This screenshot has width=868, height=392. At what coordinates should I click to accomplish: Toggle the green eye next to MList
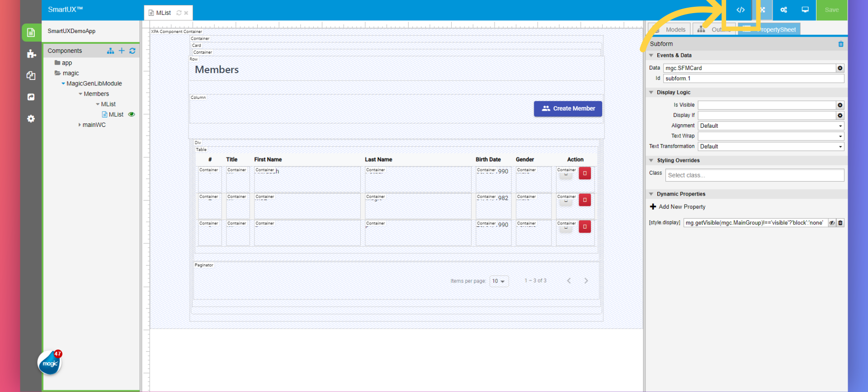[132, 114]
